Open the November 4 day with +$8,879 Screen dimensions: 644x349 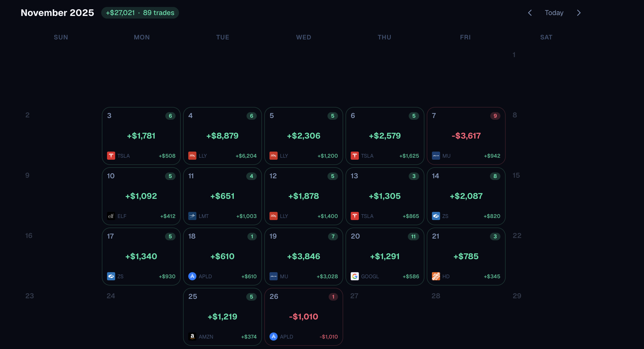(222, 136)
